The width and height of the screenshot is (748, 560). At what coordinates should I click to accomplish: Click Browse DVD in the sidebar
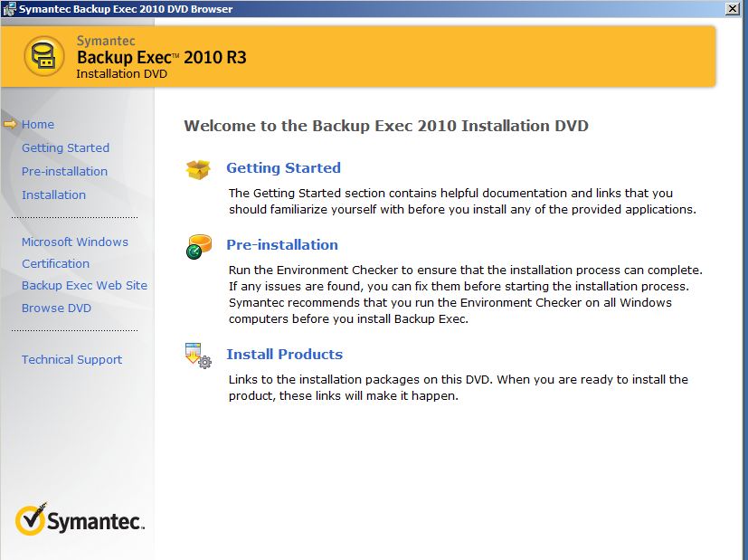[x=56, y=308]
